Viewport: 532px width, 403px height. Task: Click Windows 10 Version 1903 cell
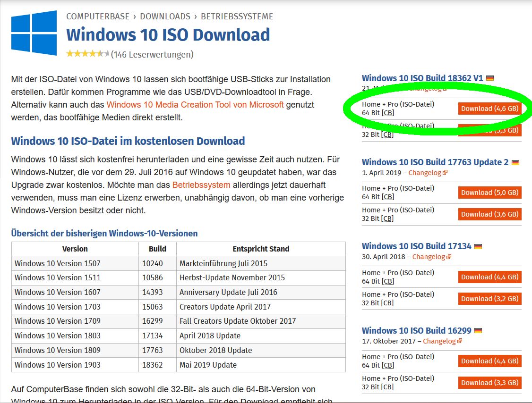(75, 365)
